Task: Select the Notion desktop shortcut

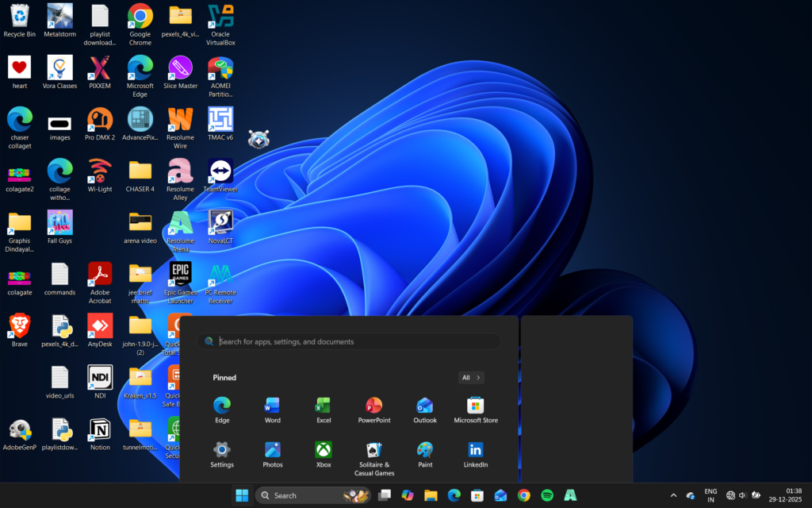Action: (x=100, y=434)
